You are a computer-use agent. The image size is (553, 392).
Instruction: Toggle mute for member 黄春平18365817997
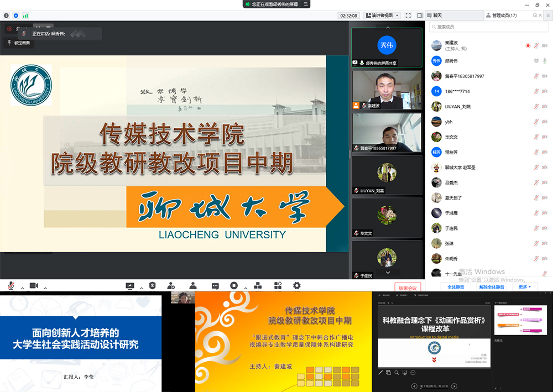(x=536, y=76)
